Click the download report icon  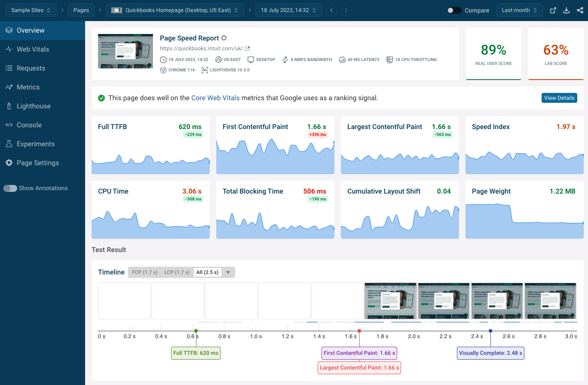pos(567,10)
